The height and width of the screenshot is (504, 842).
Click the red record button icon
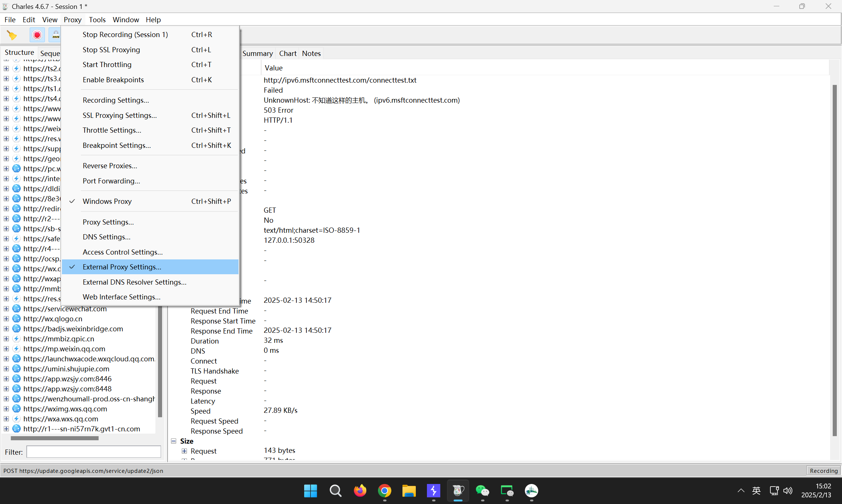[x=37, y=35]
